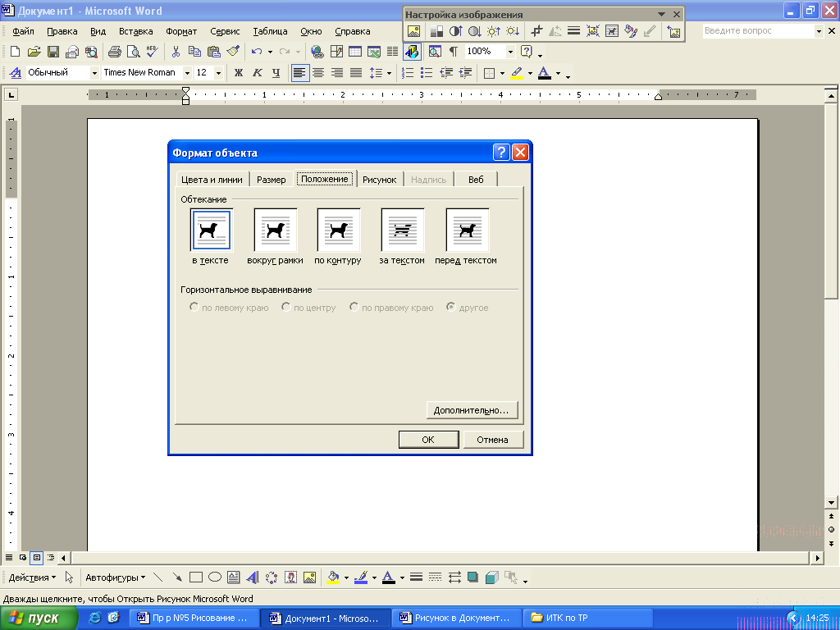Draw a rectangle shape
Image resolution: width=840 pixels, height=630 pixels.
[196, 577]
